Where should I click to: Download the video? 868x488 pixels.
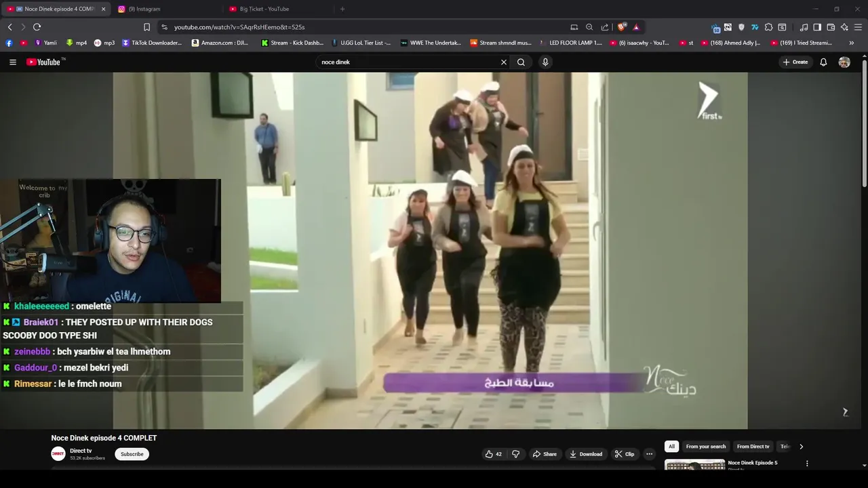tap(586, 454)
